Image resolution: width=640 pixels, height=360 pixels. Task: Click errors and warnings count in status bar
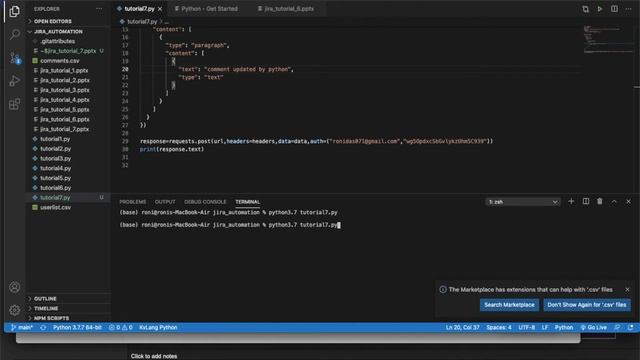point(121,327)
